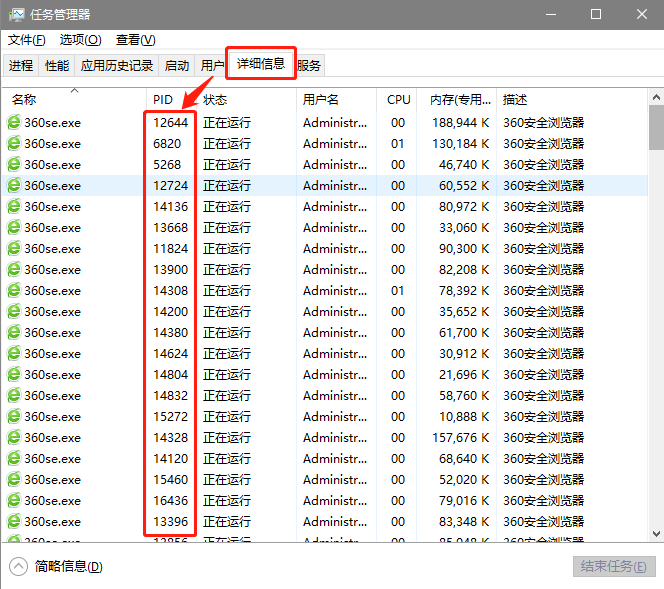Sort by the 内存(专用... column header

456,100
